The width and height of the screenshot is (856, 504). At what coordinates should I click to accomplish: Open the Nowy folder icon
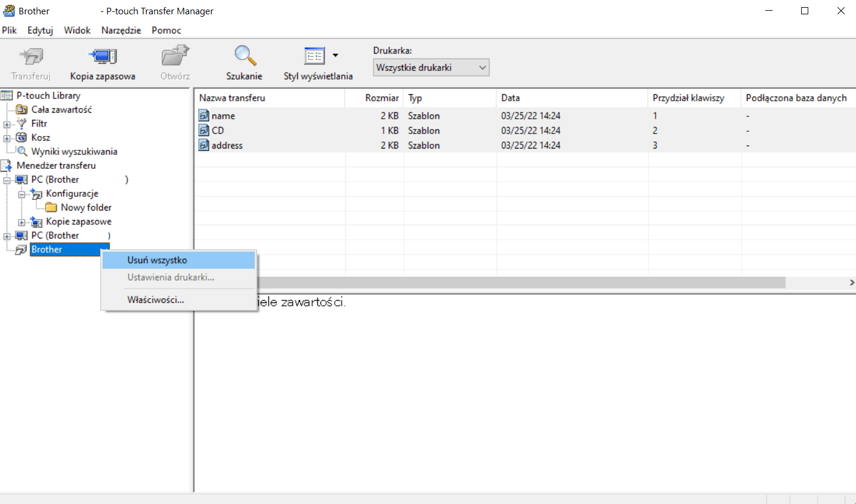[x=51, y=208]
